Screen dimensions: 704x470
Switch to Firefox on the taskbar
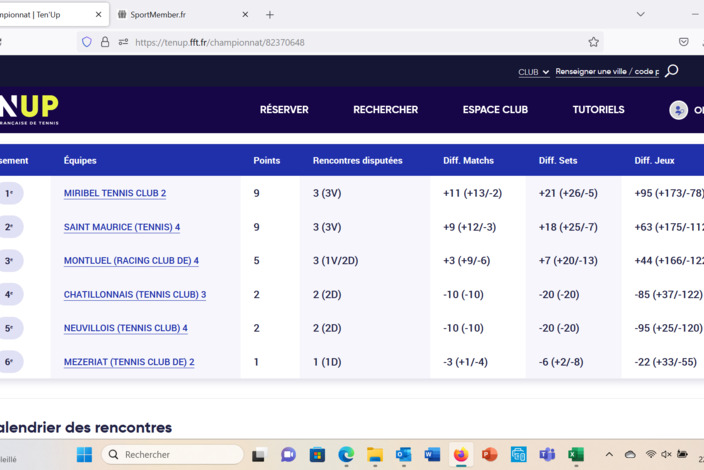coord(461,455)
